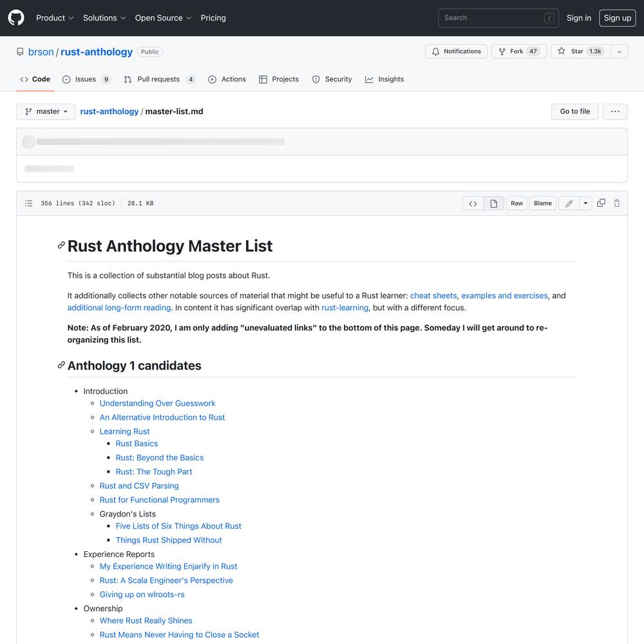The height and width of the screenshot is (644, 644).
Task: Switch to the Actions tab
Action: [x=227, y=79]
